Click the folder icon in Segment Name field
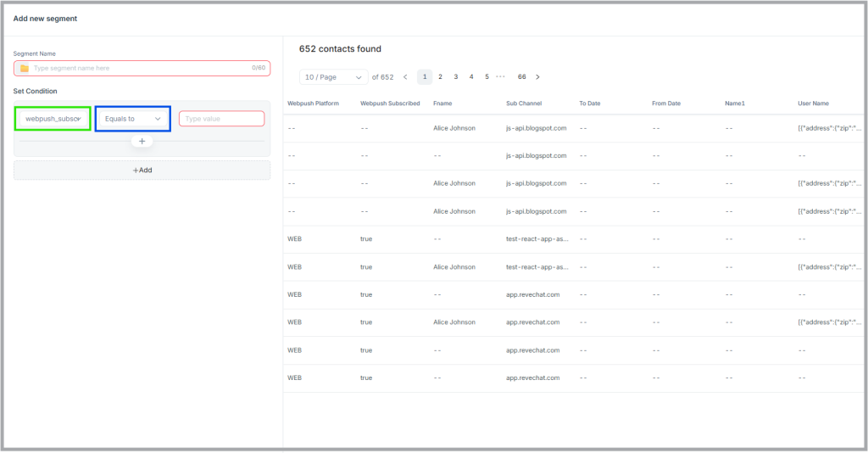This screenshot has width=868, height=453. coord(25,68)
